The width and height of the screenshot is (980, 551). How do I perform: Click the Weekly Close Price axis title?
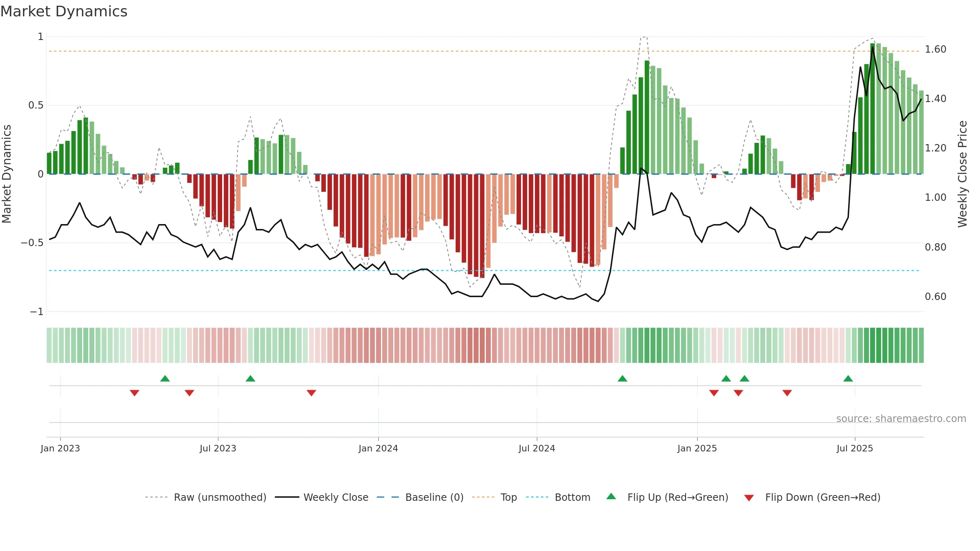(962, 174)
